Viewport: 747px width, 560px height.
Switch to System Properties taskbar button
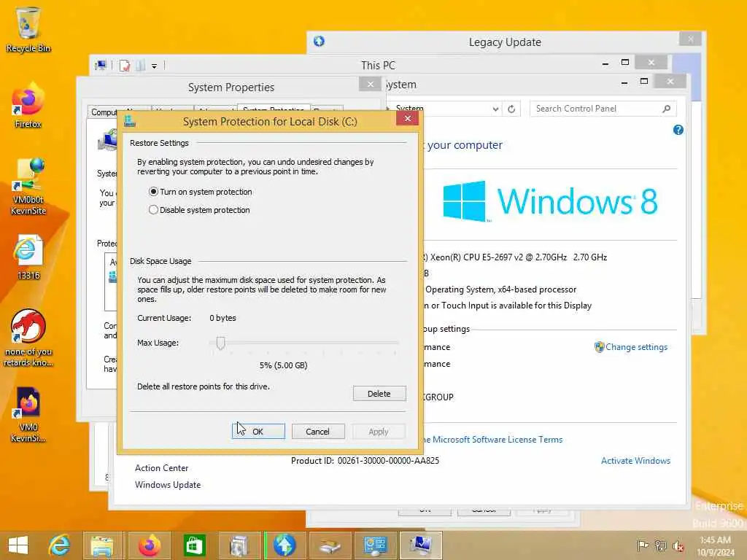coord(421,545)
